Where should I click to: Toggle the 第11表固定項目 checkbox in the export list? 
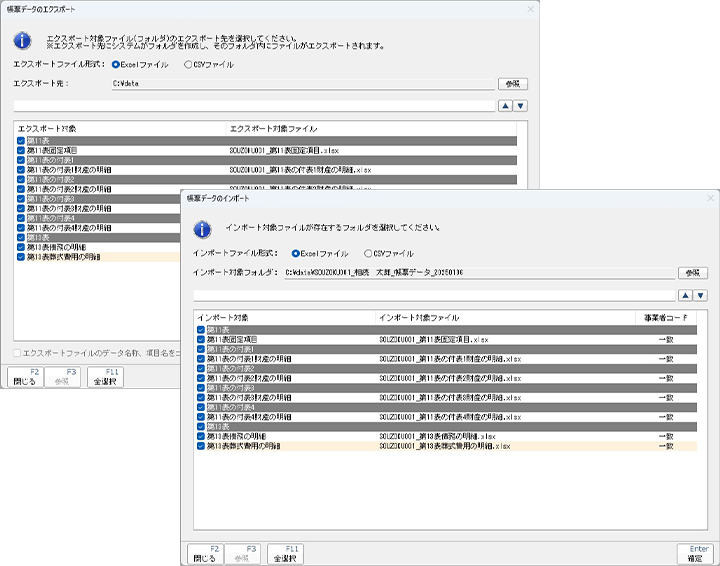[21, 150]
